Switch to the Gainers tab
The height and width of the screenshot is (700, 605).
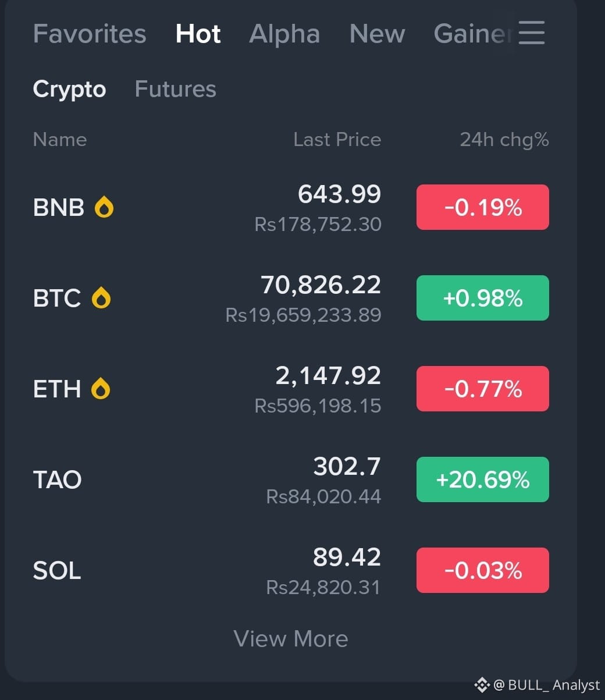(474, 34)
